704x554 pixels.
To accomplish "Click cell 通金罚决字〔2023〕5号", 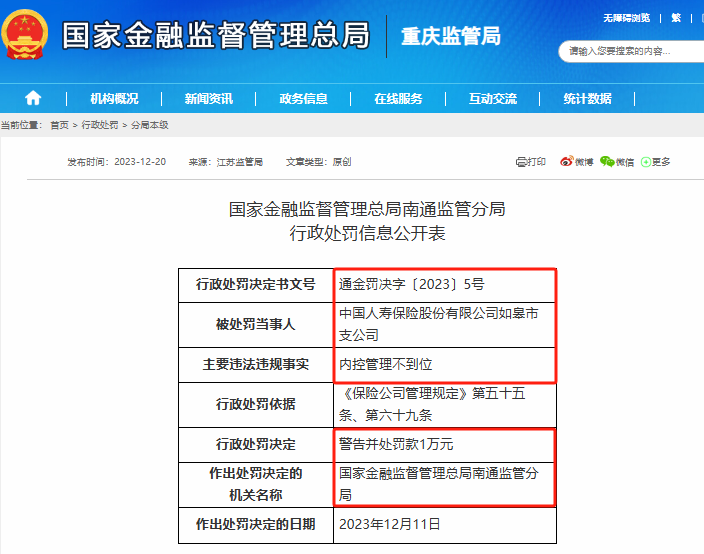I will [444, 285].
